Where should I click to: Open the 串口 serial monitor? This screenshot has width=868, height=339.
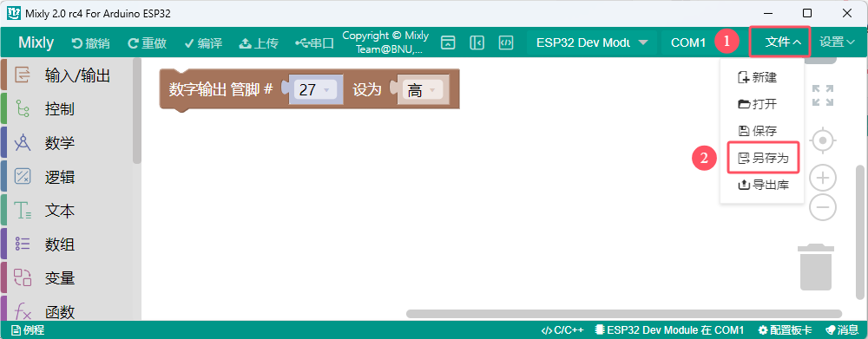tap(314, 43)
